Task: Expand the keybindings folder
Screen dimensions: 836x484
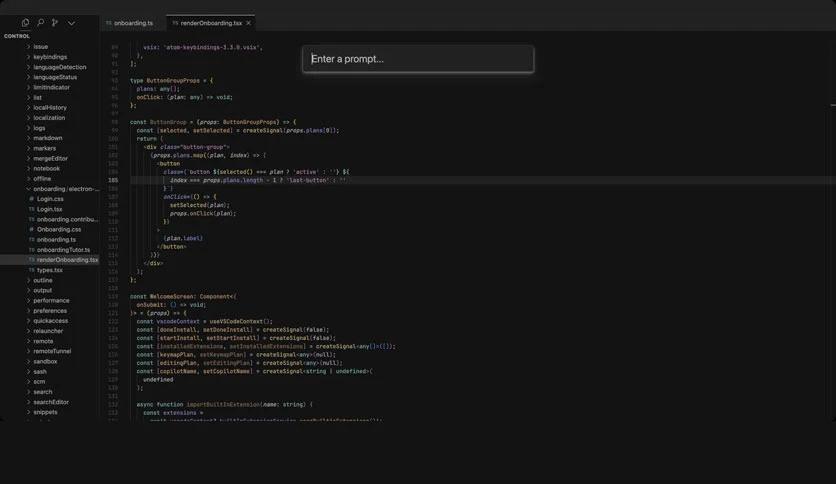Action: [50, 57]
